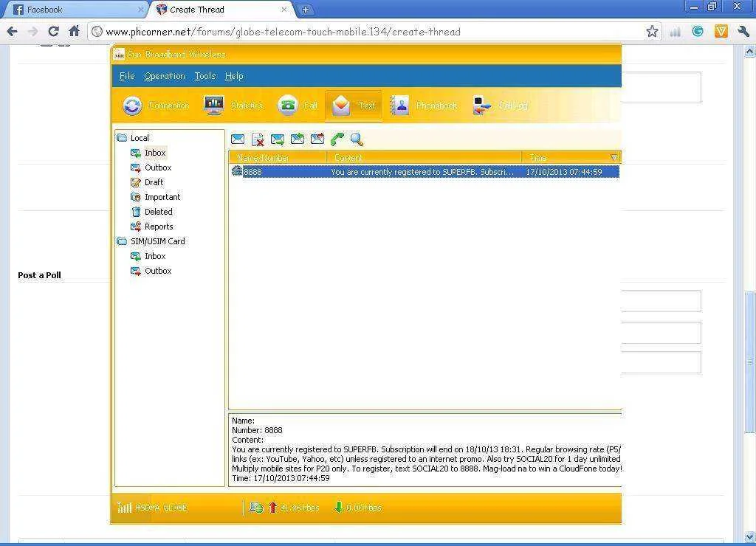The image size is (756, 546).
Task: Open the Operation menu
Action: coord(165,76)
